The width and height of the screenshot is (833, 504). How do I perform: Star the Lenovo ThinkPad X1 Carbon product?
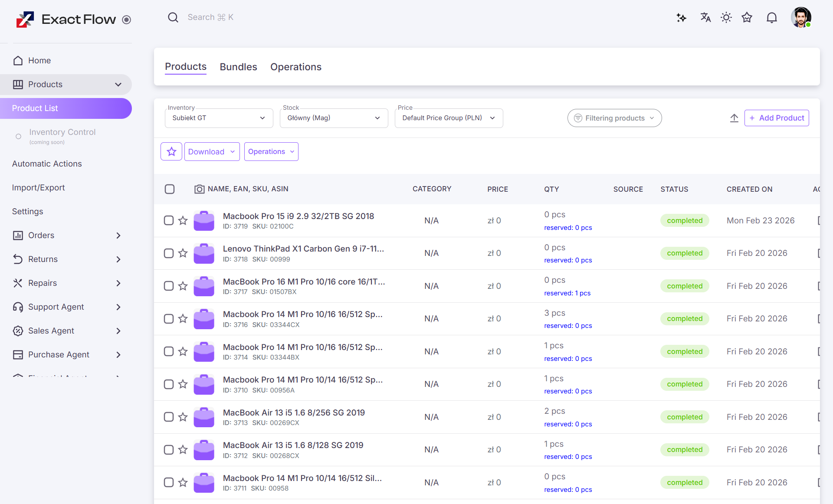183,253
